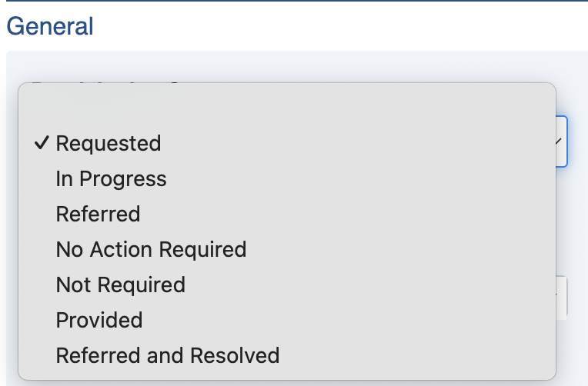Set the status to "Provided"
588x386 pixels.
coord(99,320)
